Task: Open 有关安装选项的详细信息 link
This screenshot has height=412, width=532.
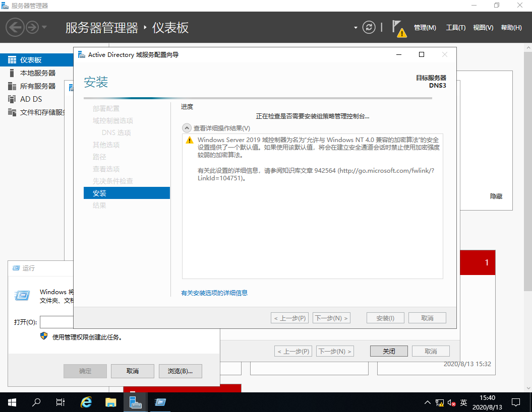Action: (x=214, y=293)
